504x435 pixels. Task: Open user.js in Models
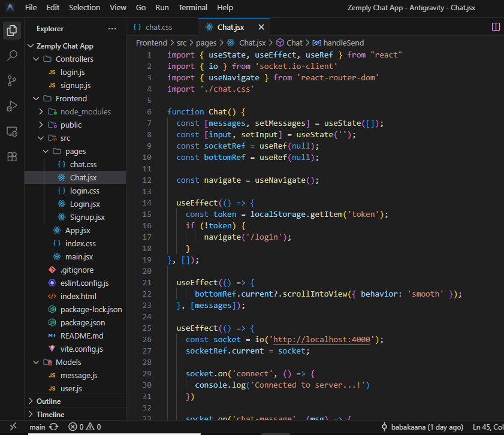(x=76, y=388)
